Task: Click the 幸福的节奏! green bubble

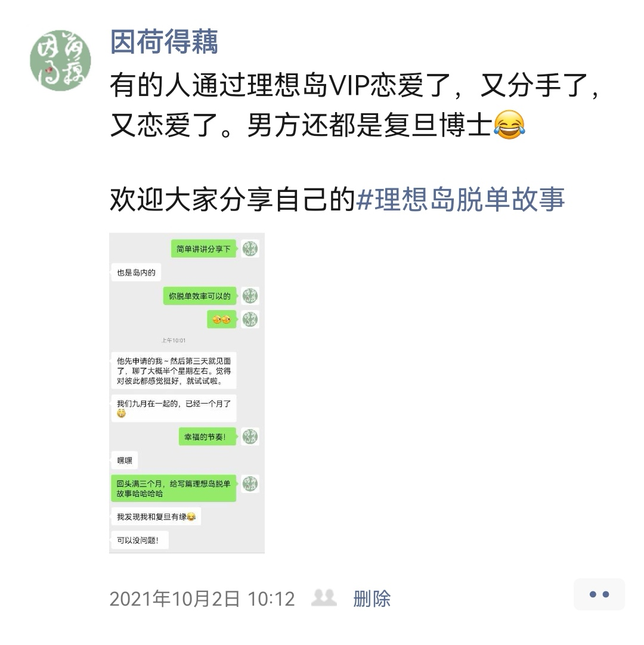Action: tap(208, 437)
